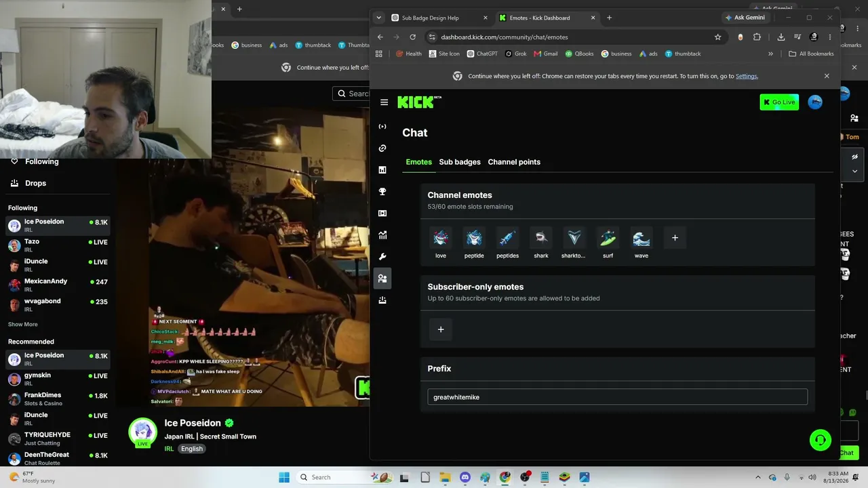The image size is (868, 488).
Task: Open the thumbtack bookmark in front window
Action: [x=683, y=54]
